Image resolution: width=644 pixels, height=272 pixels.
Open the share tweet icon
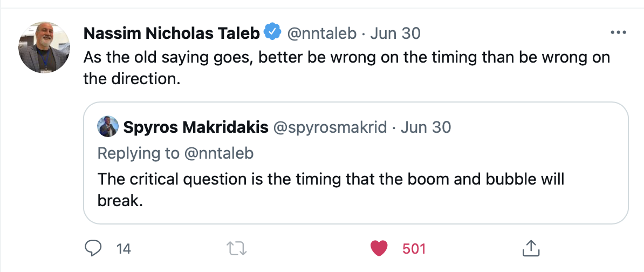click(530, 248)
